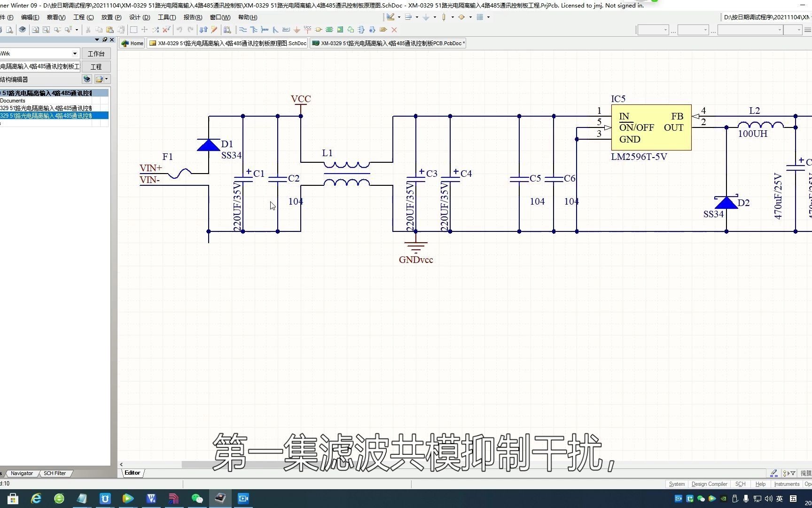Viewport: 812px width, 508px height.
Task: Click the LM2596T-5V IC5 component
Action: [x=651, y=127]
